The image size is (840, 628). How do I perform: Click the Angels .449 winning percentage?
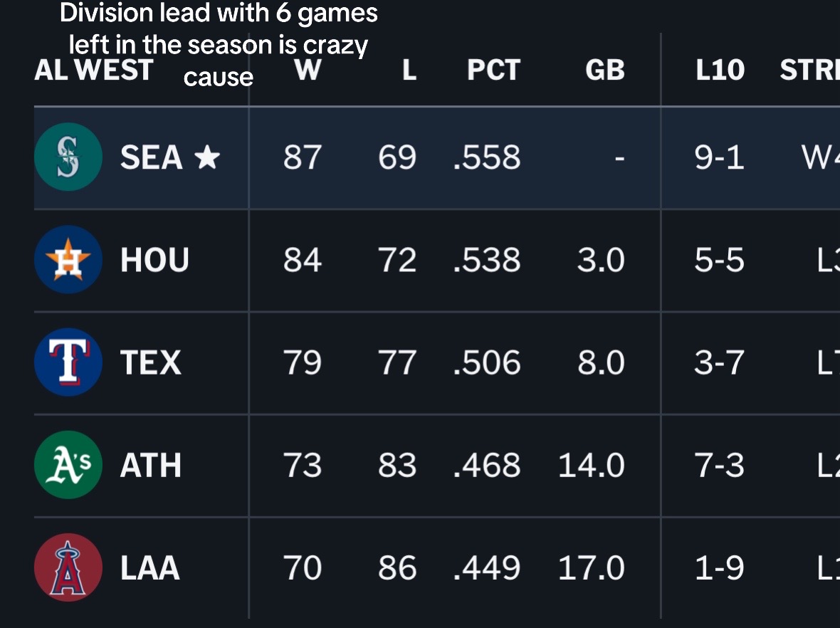(486, 568)
